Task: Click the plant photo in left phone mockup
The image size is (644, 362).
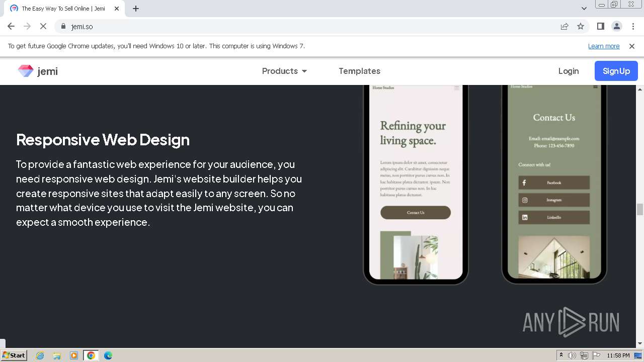Action: click(416, 257)
